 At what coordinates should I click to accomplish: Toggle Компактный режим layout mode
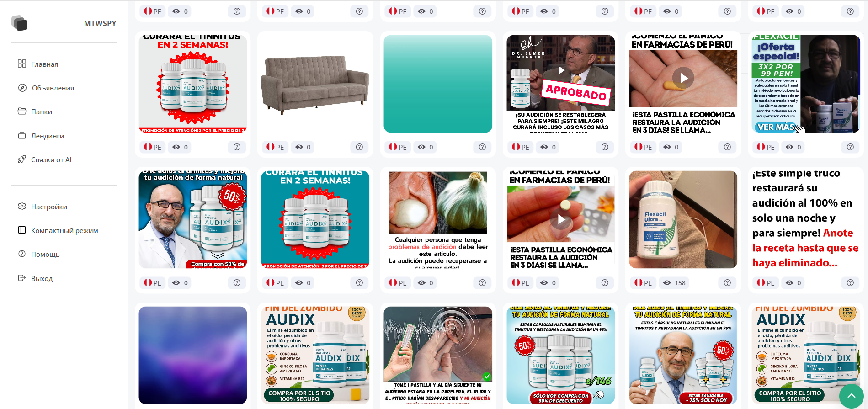point(58,230)
